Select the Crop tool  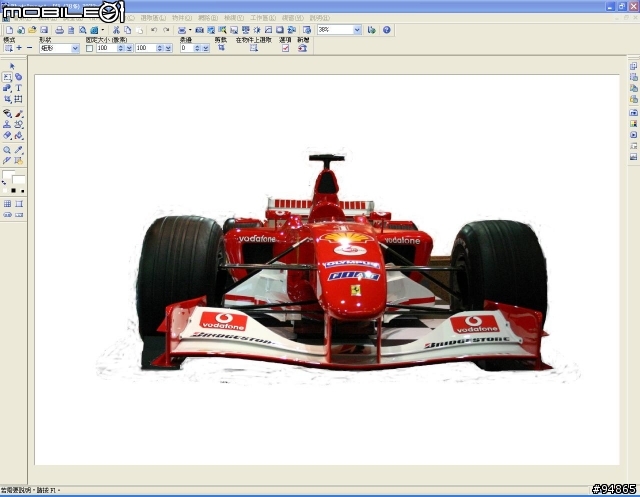(7, 99)
